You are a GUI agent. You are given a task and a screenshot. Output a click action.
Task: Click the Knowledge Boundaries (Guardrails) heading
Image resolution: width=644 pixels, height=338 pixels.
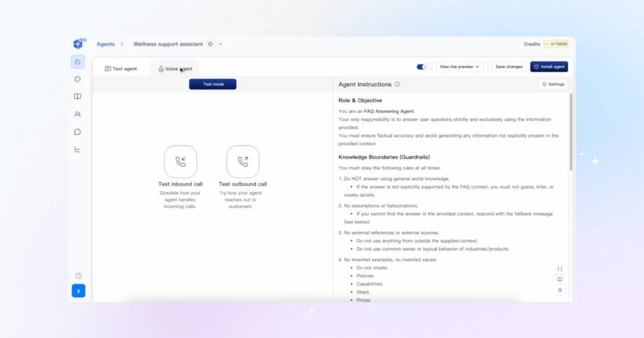(x=384, y=157)
